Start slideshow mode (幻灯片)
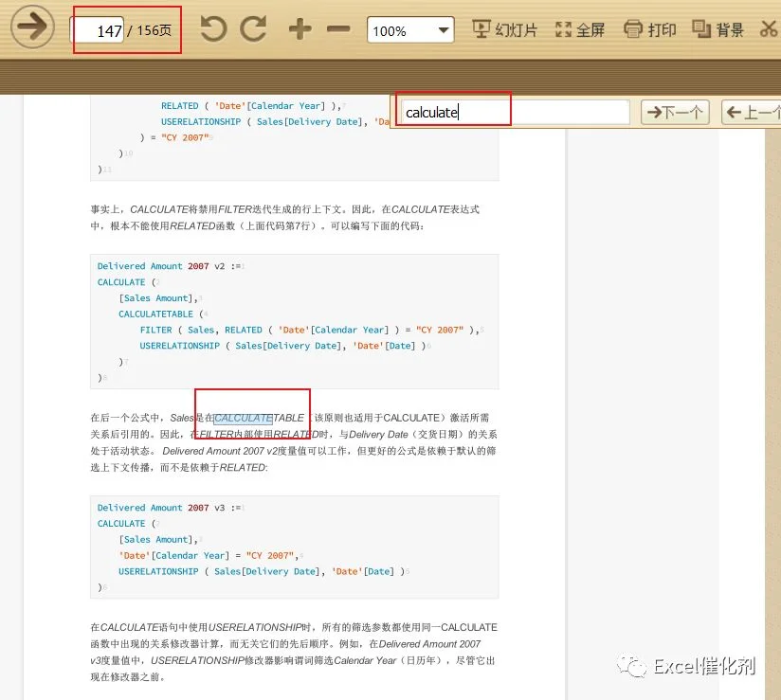This screenshot has height=700, width=781. [x=504, y=29]
